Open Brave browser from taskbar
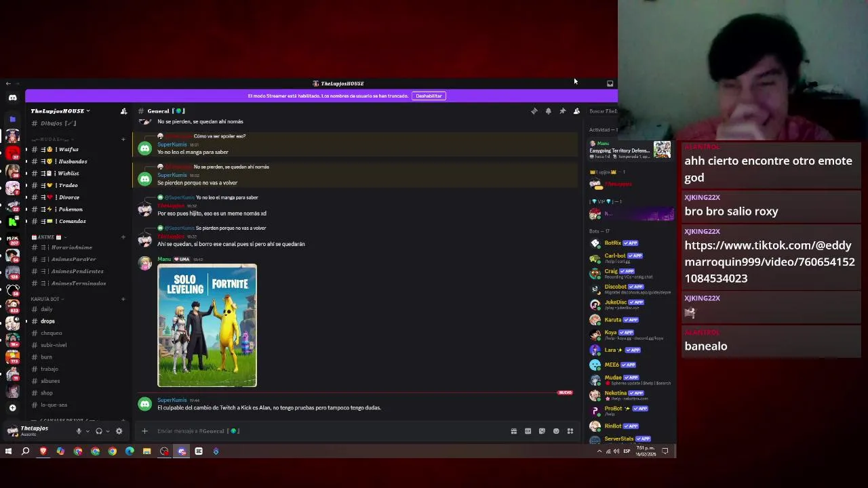Image resolution: width=868 pixels, height=488 pixels. tap(43, 451)
